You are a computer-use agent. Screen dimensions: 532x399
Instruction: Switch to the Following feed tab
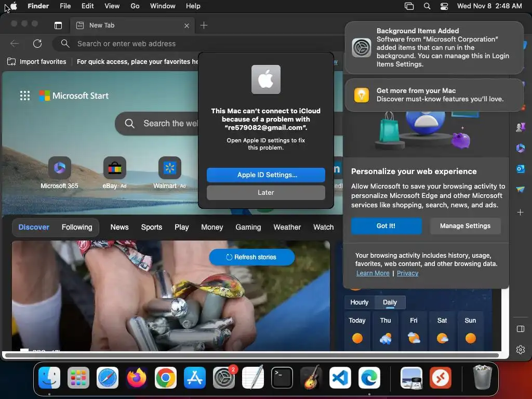pyautogui.click(x=77, y=228)
